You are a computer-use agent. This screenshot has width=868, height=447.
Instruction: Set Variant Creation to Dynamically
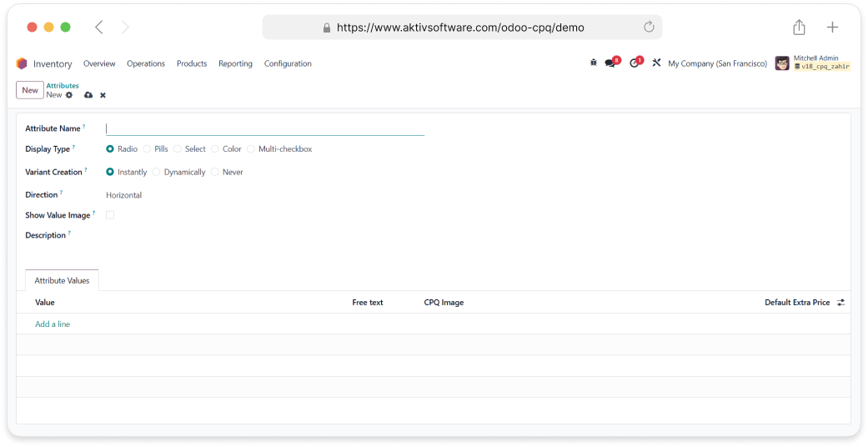click(x=157, y=173)
